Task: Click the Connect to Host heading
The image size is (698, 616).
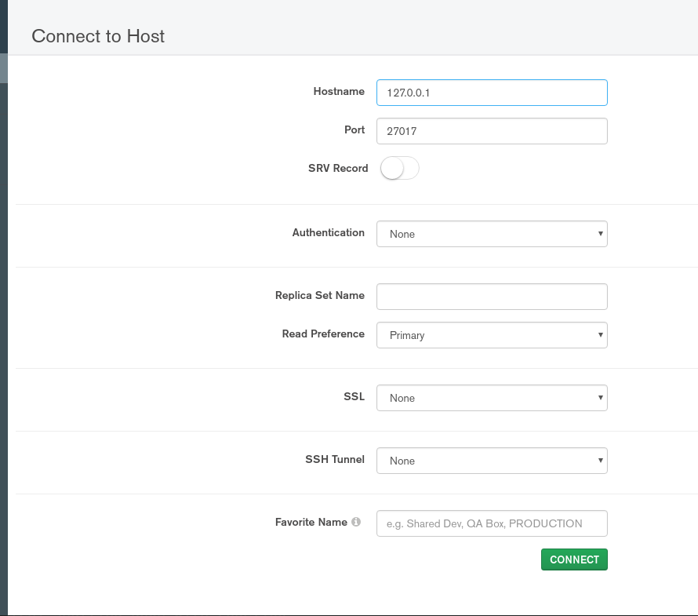Action: (98, 36)
